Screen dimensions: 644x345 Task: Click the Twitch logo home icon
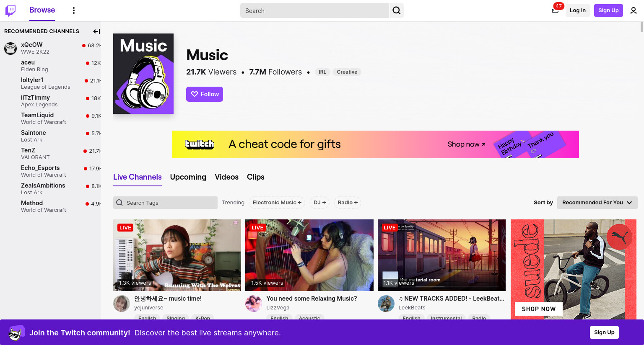[10, 10]
